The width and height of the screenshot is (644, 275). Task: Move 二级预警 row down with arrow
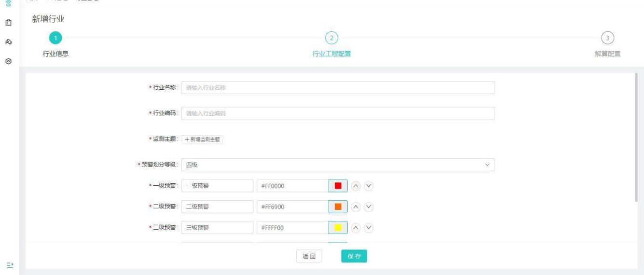point(369,207)
